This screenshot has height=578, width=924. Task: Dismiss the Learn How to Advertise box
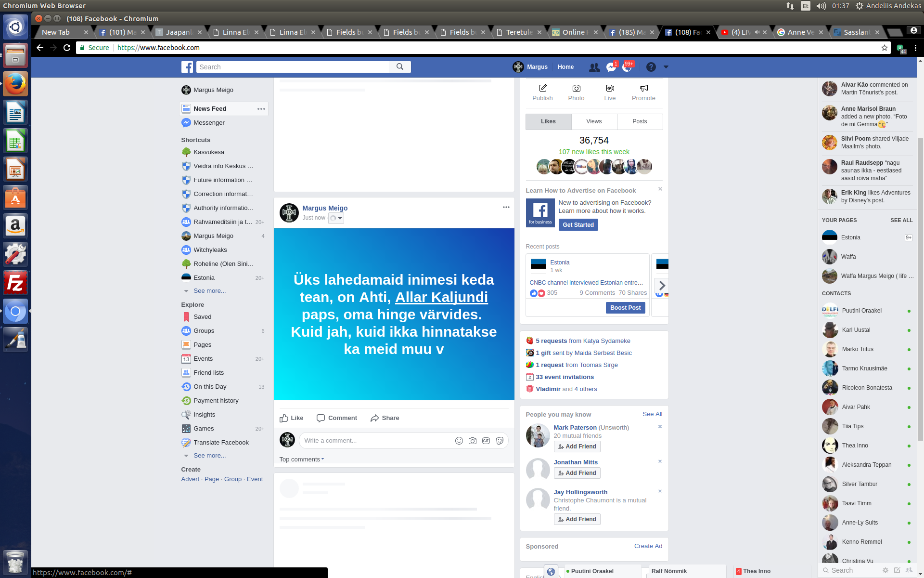pyautogui.click(x=660, y=189)
